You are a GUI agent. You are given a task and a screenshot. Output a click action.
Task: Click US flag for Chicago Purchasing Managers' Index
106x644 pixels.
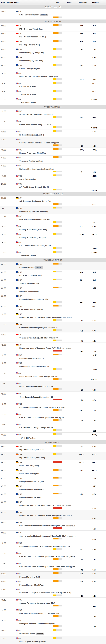[17, 600]
